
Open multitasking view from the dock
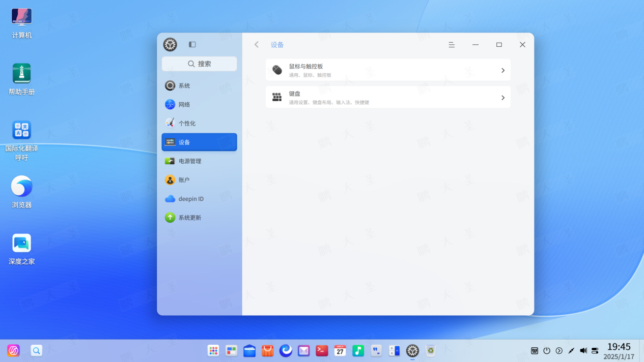(x=232, y=350)
